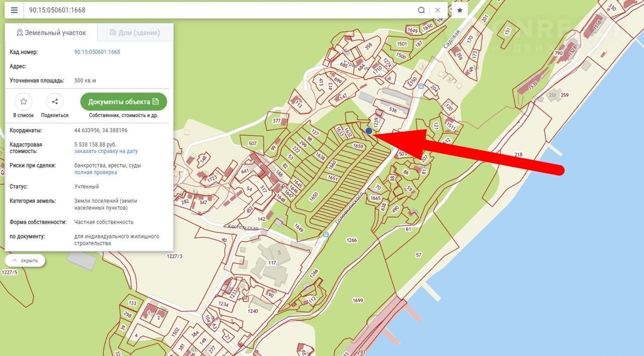This screenshot has height=356, width=644.
Task: Click the blue parcel marker on the map
Action: click(369, 131)
